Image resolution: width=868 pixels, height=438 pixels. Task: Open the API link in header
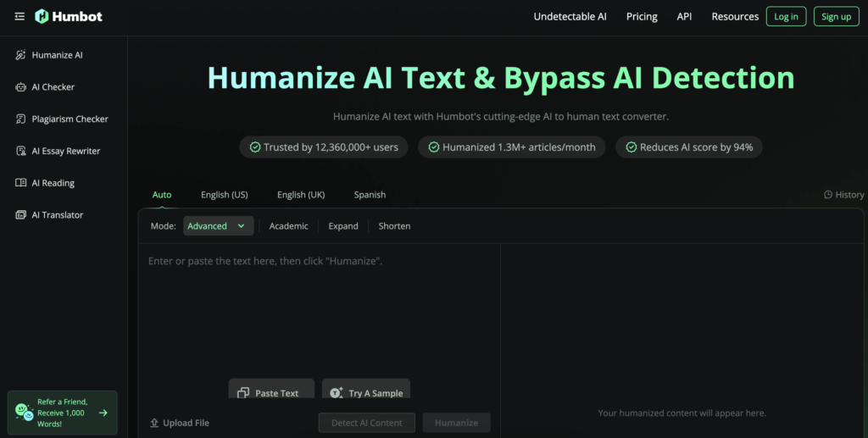[684, 17]
